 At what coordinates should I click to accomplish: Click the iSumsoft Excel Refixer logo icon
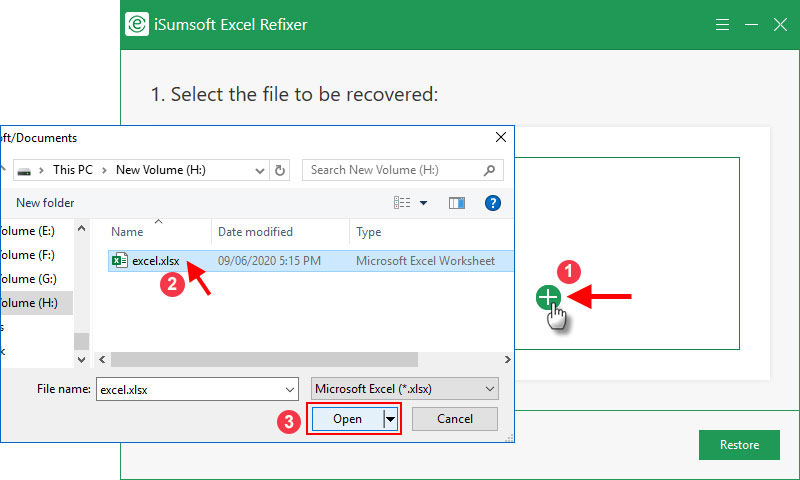(137, 24)
